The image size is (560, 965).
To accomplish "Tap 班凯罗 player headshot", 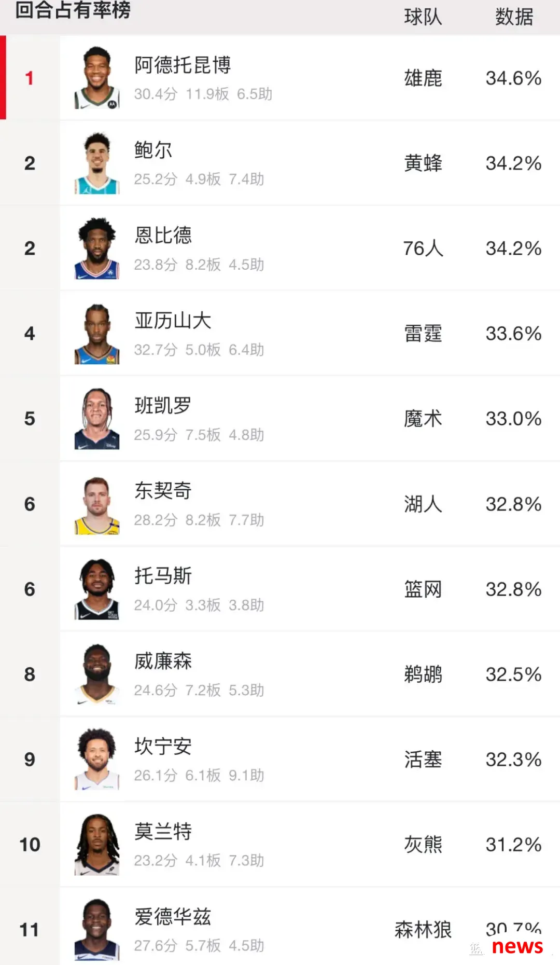I will tap(97, 418).
